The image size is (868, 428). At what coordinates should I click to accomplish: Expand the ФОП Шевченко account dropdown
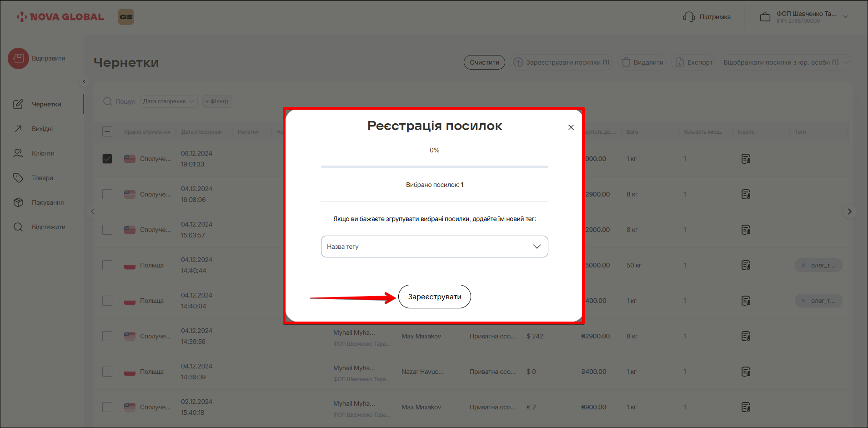[845, 17]
